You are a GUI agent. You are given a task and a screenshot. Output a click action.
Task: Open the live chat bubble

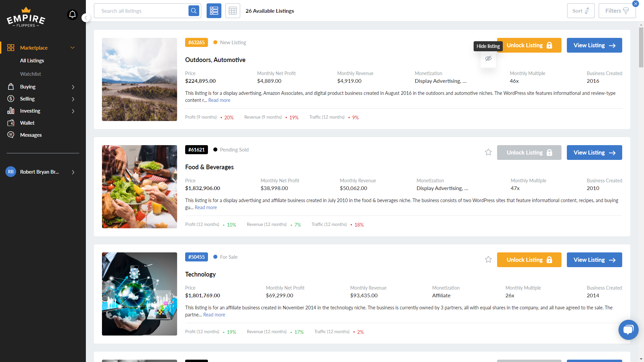628,330
